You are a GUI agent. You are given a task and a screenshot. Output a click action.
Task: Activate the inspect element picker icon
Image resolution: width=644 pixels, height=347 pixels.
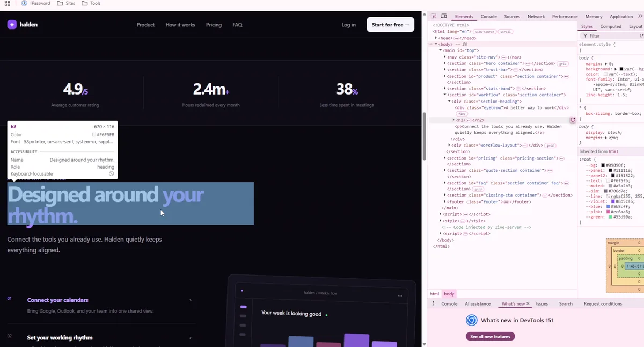click(x=434, y=17)
